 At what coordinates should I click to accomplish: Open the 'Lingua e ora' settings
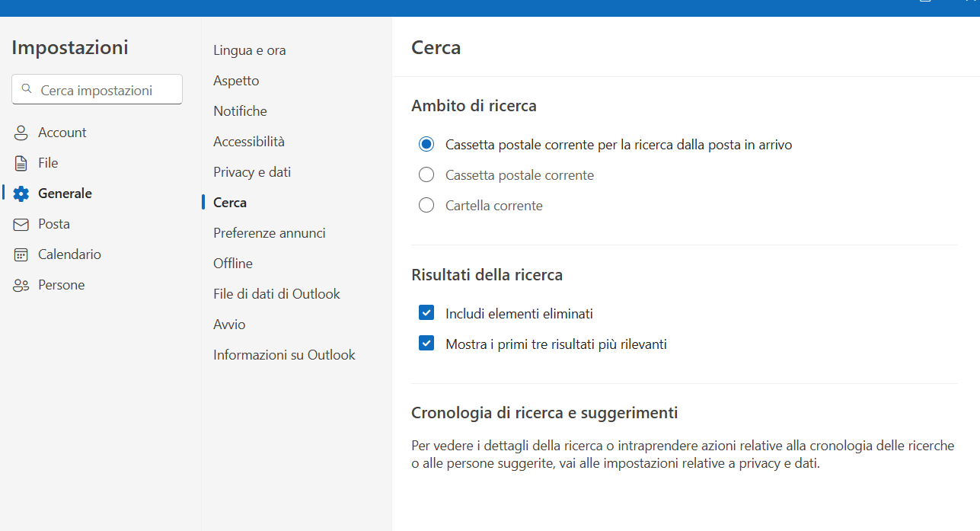[250, 50]
